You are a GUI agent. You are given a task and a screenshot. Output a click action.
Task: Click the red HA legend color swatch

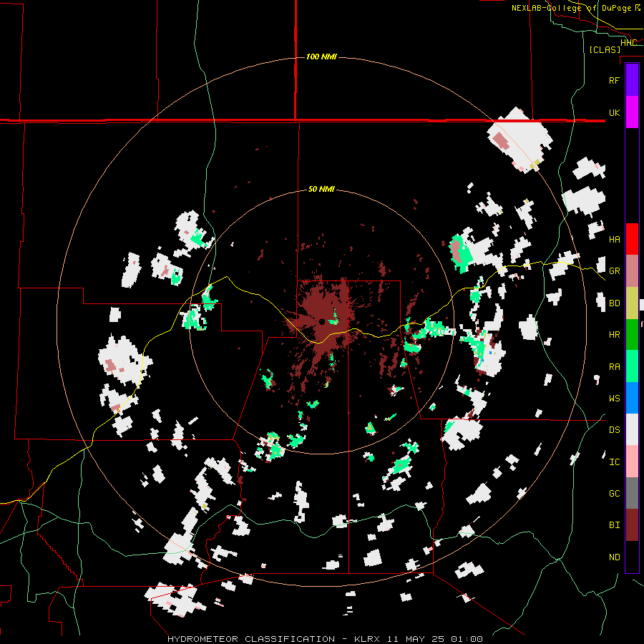click(632, 239)
